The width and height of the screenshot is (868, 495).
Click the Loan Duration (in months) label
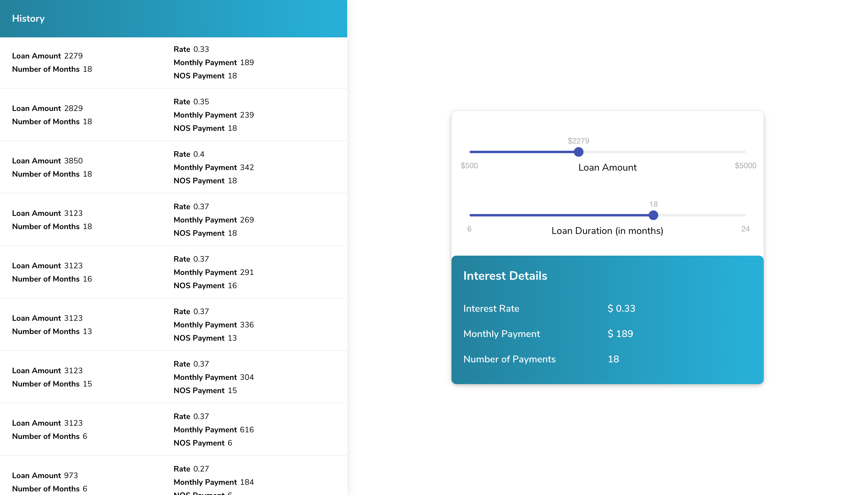(607, 231)
